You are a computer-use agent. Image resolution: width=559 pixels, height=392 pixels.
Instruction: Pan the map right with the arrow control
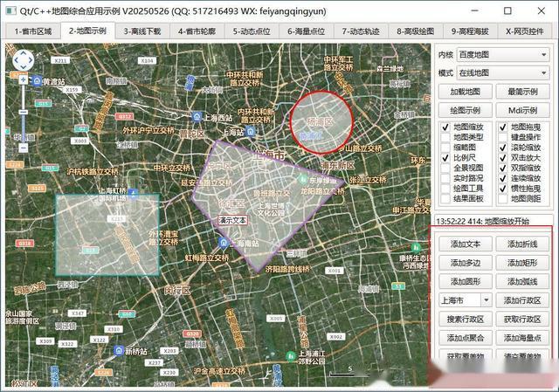point(31,60)
